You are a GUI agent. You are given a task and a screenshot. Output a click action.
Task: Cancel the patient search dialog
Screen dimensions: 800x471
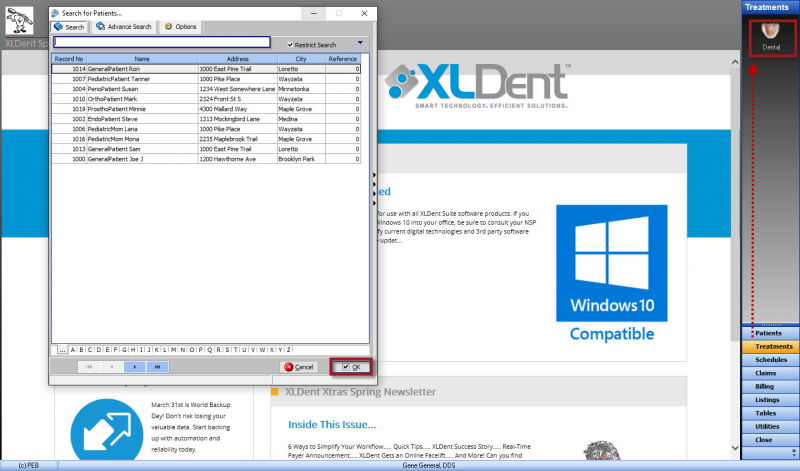point(299,367)
